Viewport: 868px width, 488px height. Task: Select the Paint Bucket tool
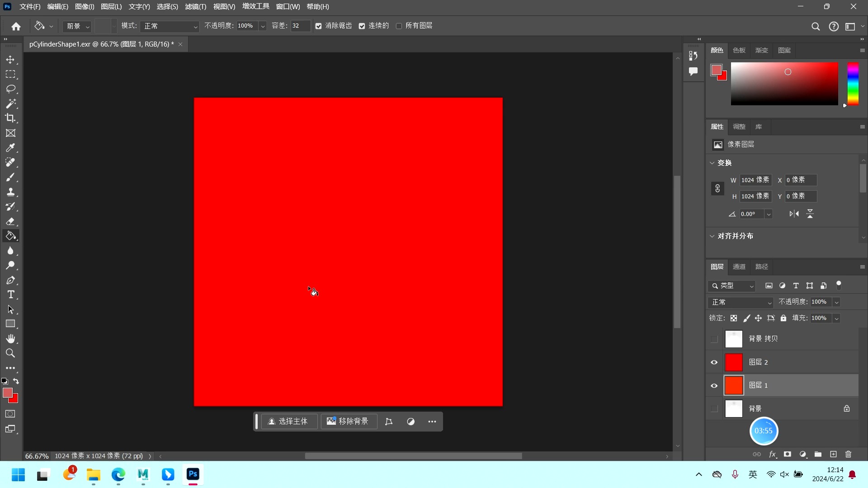10,236
